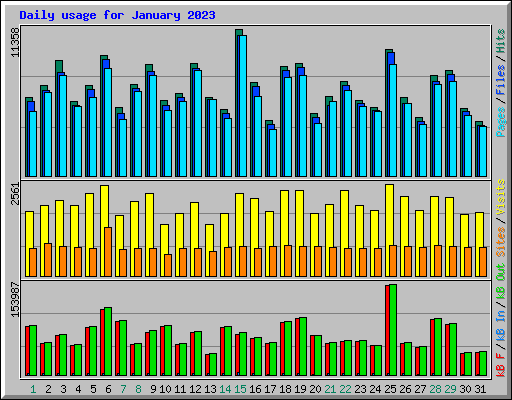The width and height of the screenshot is (512, 400).
Task: Click the orange sites bar for day 10
Action: pos(168,265)
